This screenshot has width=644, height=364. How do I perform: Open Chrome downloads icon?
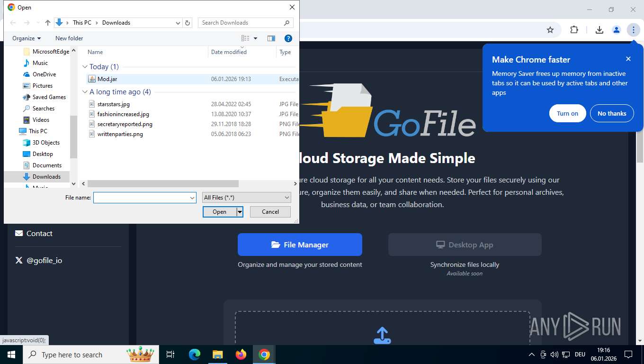pyautogui.click(x=599, y=30)
